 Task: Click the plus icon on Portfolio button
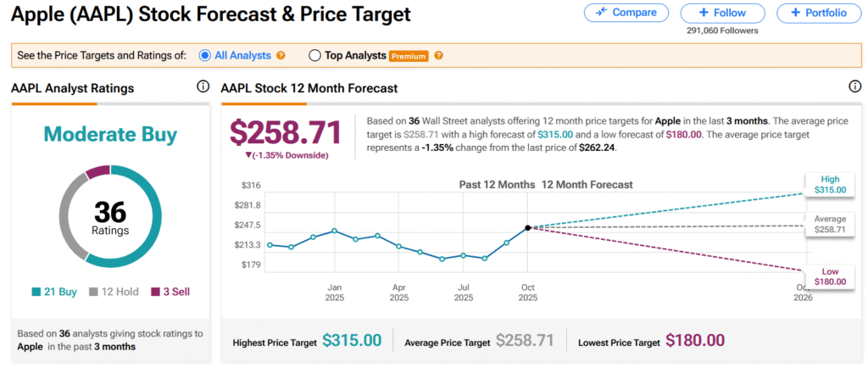(794, 13)
